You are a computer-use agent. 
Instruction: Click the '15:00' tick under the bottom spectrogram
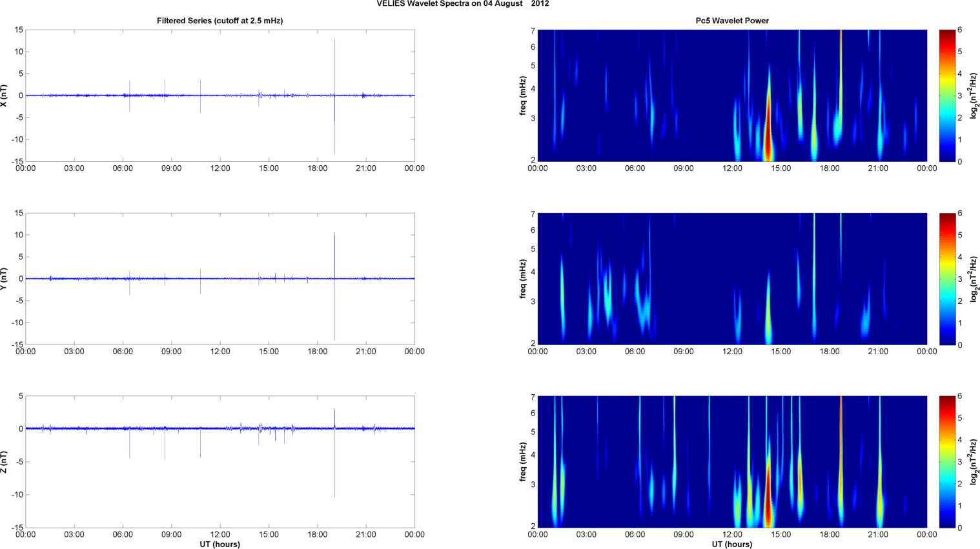[781, 534]
